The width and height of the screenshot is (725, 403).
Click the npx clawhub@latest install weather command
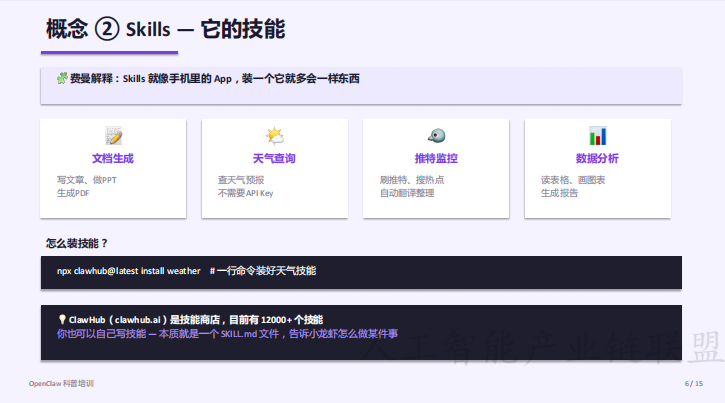[x=128, y=271]
